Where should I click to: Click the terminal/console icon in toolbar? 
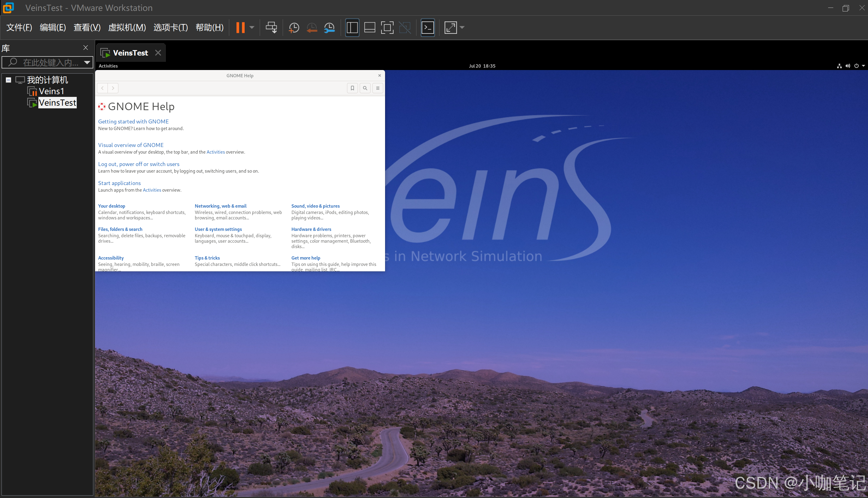[428, 27]
